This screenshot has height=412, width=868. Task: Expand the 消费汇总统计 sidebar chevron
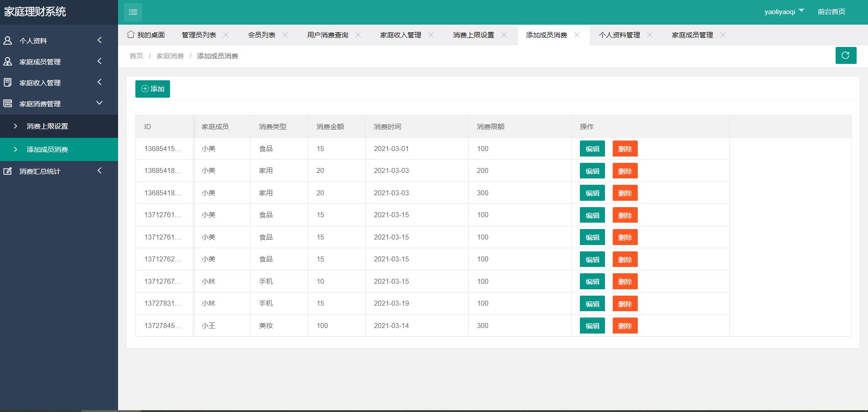[x=99, y=171]
